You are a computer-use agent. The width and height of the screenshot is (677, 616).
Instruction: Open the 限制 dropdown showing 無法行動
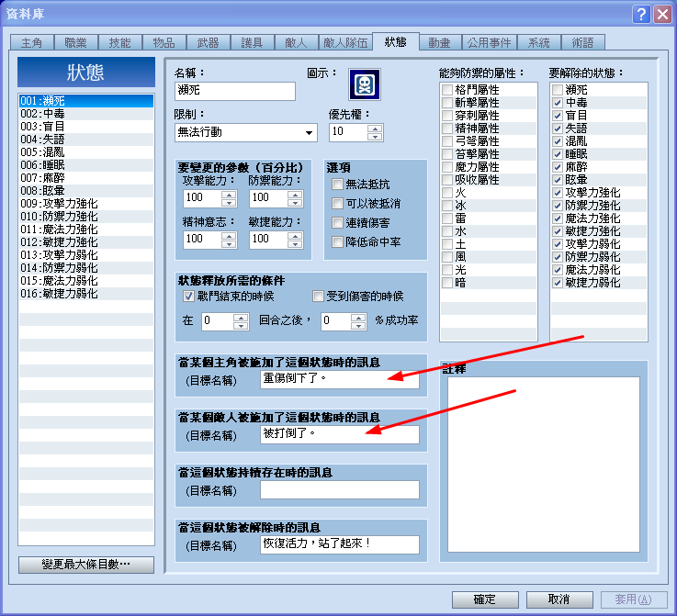(x=245, y=132)
